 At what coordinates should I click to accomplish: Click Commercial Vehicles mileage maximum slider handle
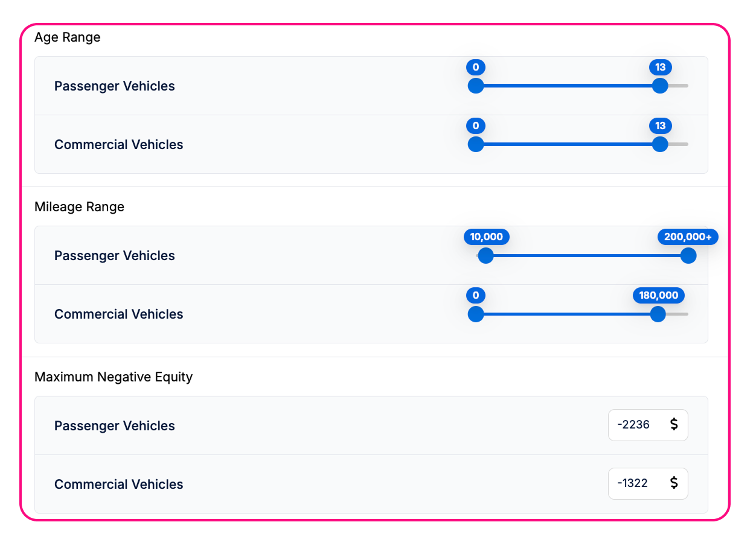click(658, 314)
